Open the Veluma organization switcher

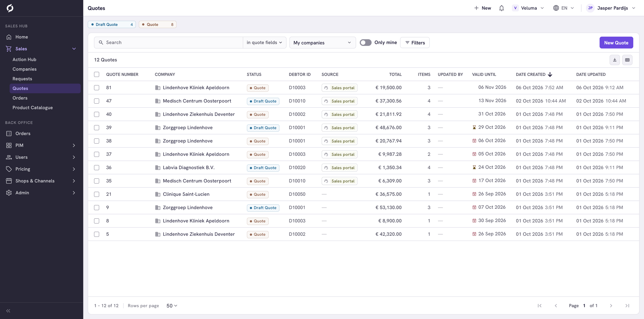click(528, 8)
